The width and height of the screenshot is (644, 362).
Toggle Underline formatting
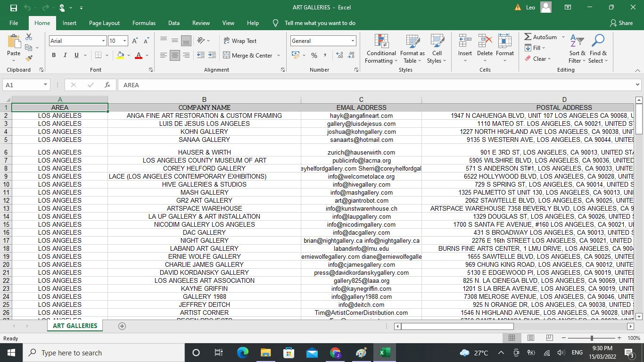[x=76, y=55]
